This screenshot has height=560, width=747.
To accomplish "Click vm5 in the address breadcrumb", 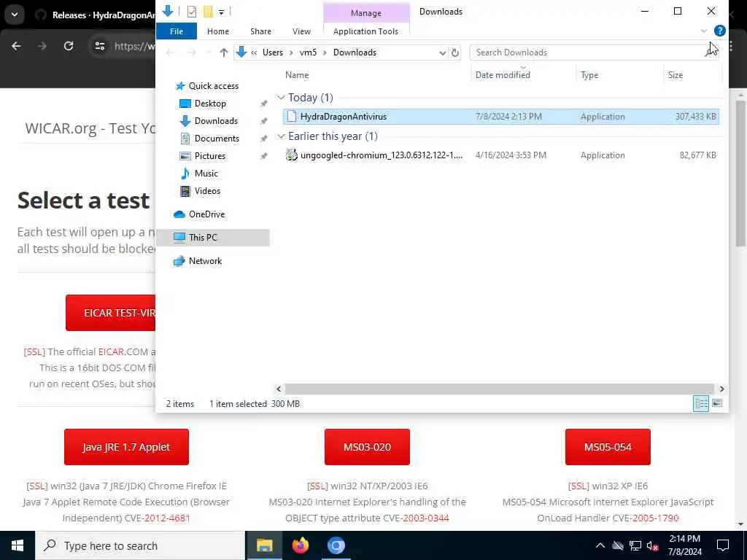I will [308, 52].
